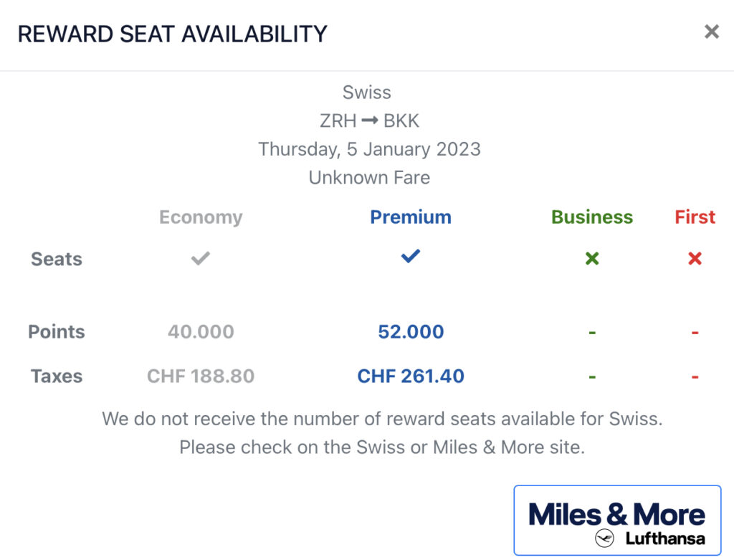Click the ZRH to BKK arrow icon
The width and height of the screenshot is (734, 560).
coord(370,120)
